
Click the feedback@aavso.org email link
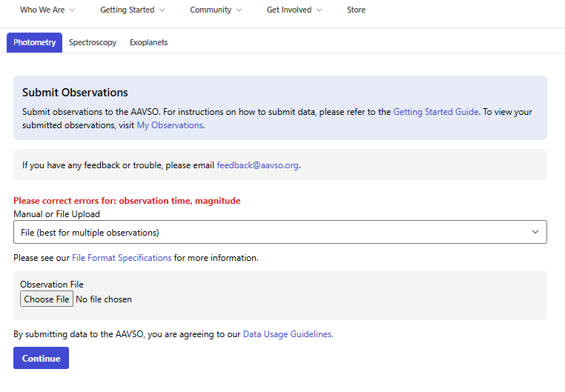257,165
